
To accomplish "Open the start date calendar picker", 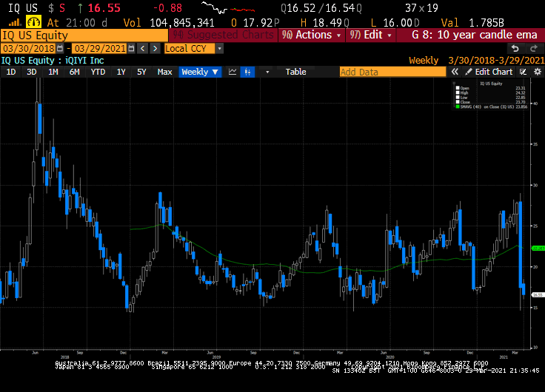I will (60, 49).
